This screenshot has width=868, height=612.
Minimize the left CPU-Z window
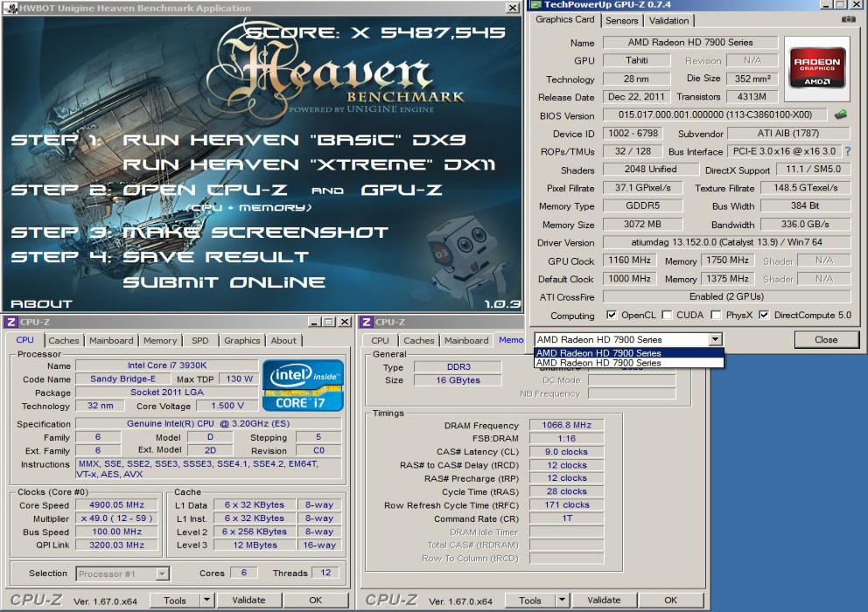click(x=314, y=322)
